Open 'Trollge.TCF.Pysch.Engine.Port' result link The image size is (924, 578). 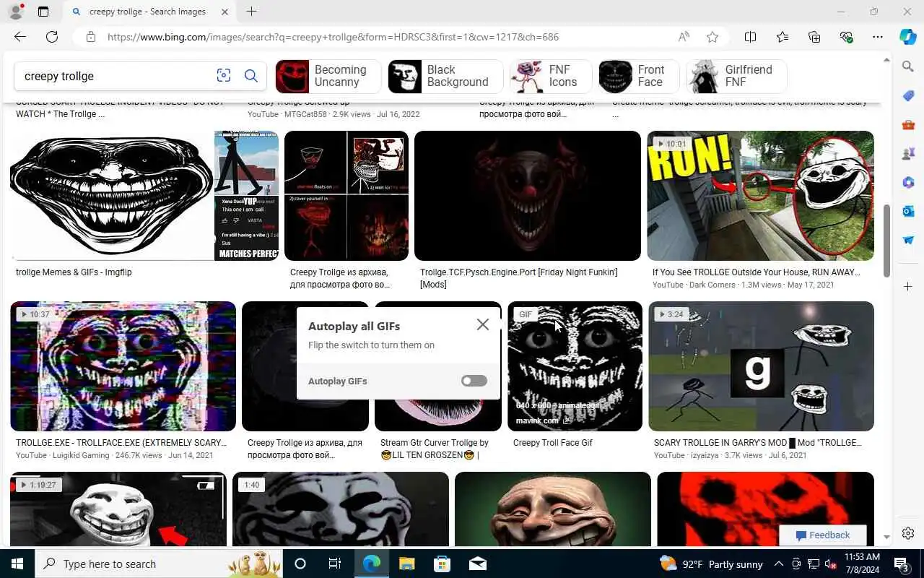518,278
